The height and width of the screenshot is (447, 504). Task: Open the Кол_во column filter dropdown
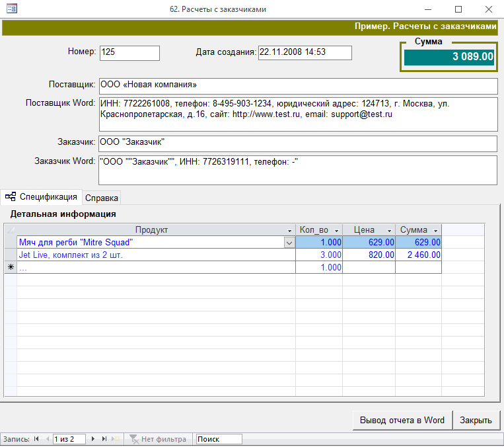click(x=337, y=230)
